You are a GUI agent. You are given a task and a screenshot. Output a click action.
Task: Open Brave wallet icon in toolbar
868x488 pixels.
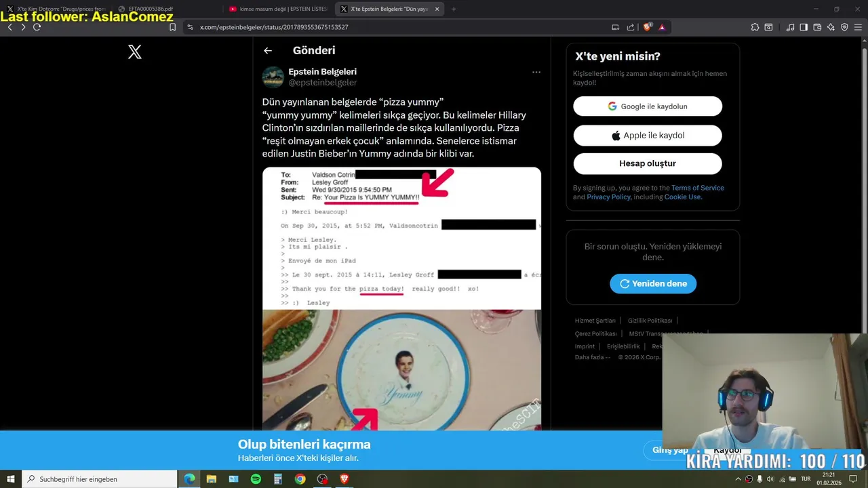pyautogui.click(x=817, y=27)
